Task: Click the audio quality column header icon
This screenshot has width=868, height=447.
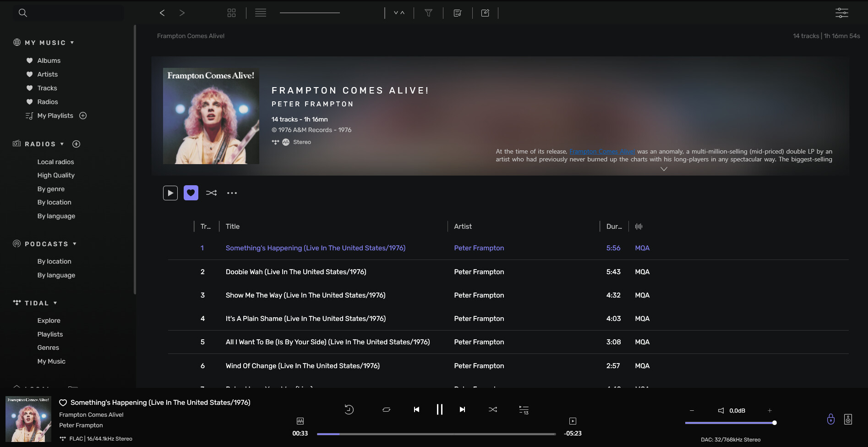Action: coord(639,226)
